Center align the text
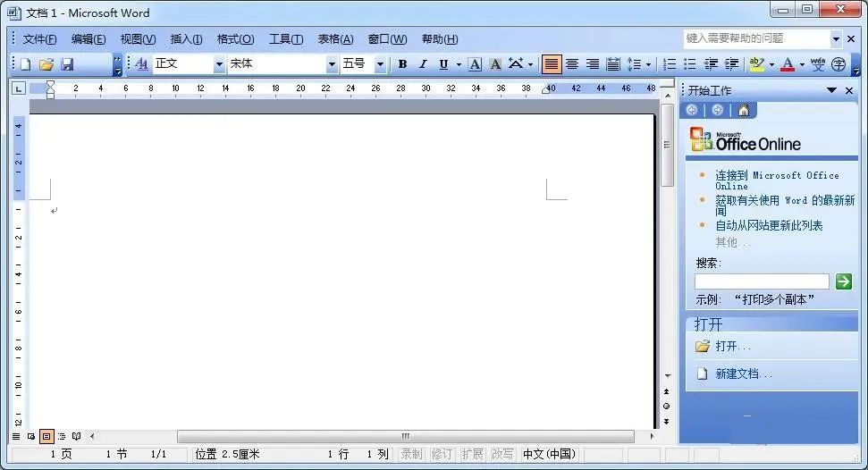Screen dimensions: 868x470 pyautogui.click(x=572, y=64)
